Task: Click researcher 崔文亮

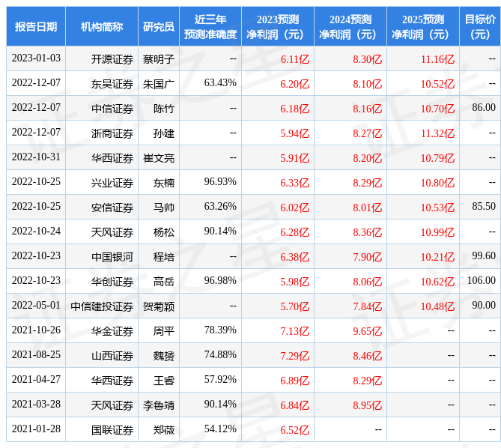Action: [159, 158]
